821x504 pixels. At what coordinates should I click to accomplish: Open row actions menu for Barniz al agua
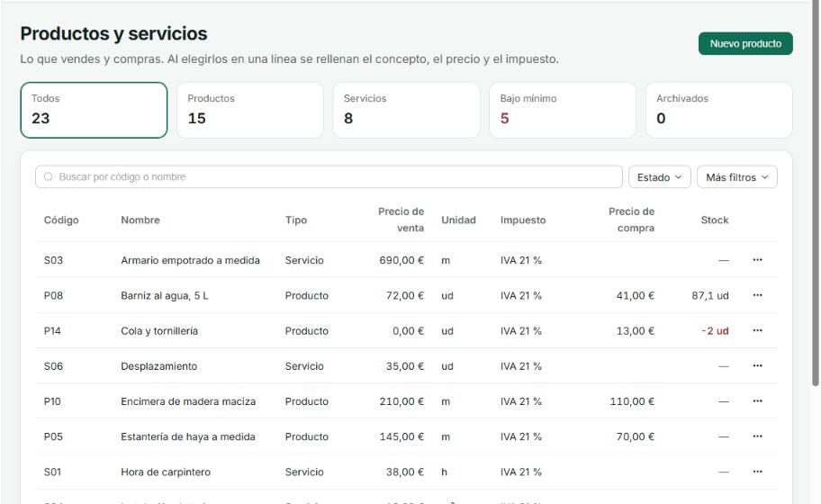pos(757,295)
